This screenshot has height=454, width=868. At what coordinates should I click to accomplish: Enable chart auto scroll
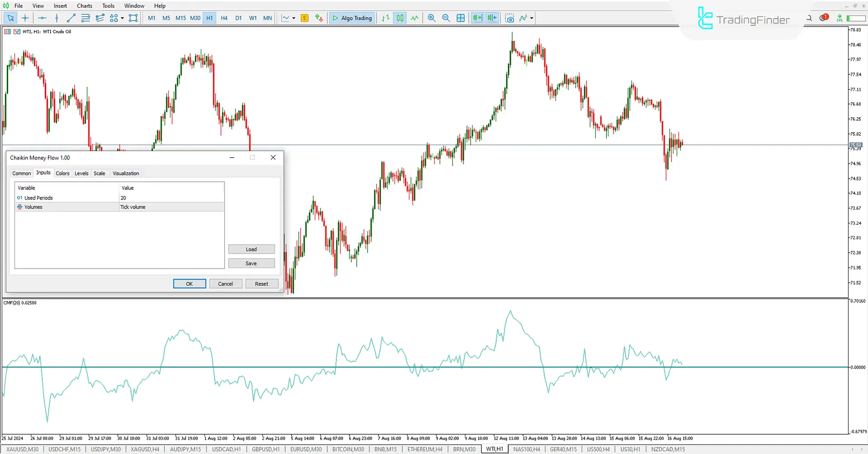click(x=477, y=18)
